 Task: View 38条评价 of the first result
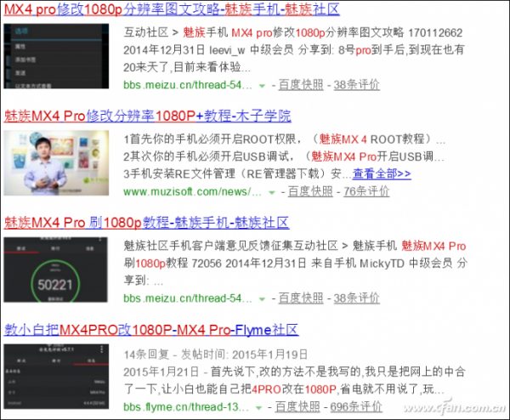[357, 84]
